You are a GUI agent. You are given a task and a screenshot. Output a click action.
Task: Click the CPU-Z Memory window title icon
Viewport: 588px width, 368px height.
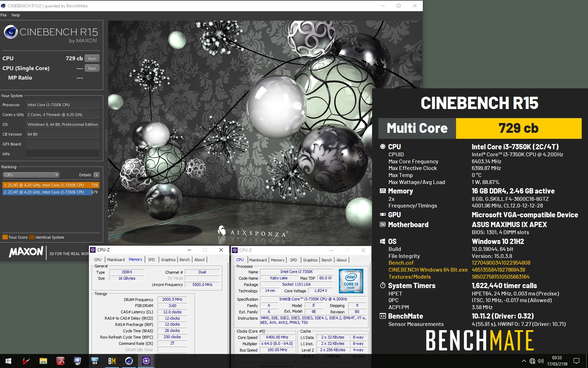pyautogui.click(x=93, y=250)
